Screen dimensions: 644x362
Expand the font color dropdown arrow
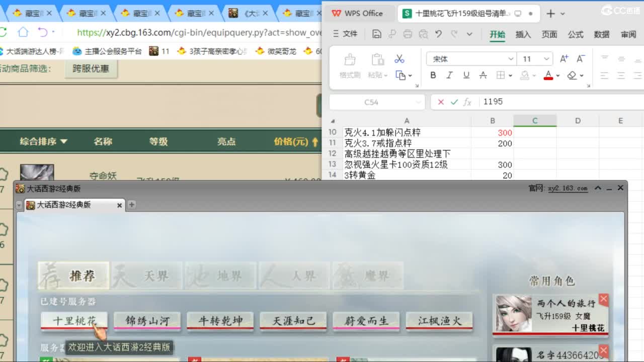click(x=557, y=76)
